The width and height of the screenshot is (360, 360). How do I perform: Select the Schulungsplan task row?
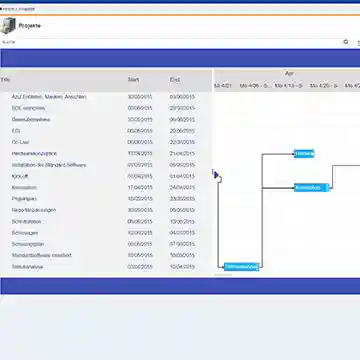click(106, 244)
